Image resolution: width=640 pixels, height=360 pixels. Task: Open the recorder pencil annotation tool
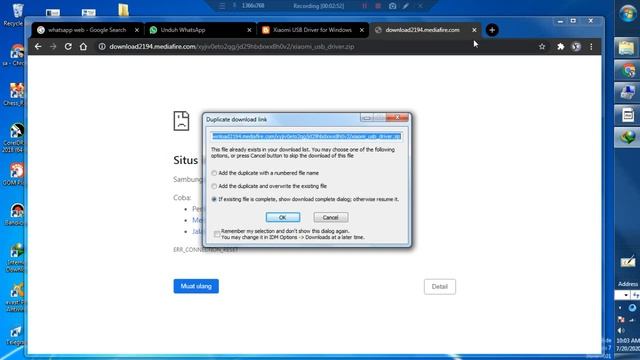(405, 6)
